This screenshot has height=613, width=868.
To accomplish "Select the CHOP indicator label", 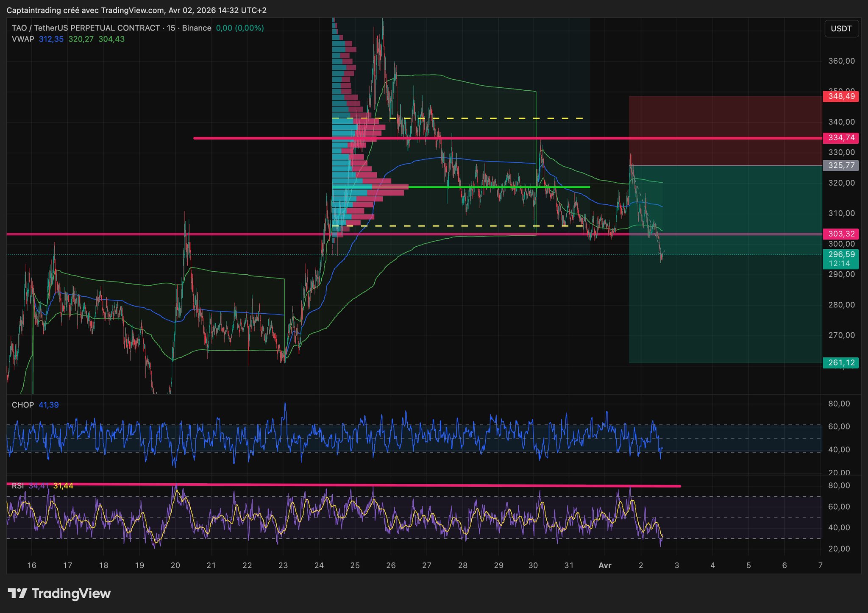I will tap(23, 405).
